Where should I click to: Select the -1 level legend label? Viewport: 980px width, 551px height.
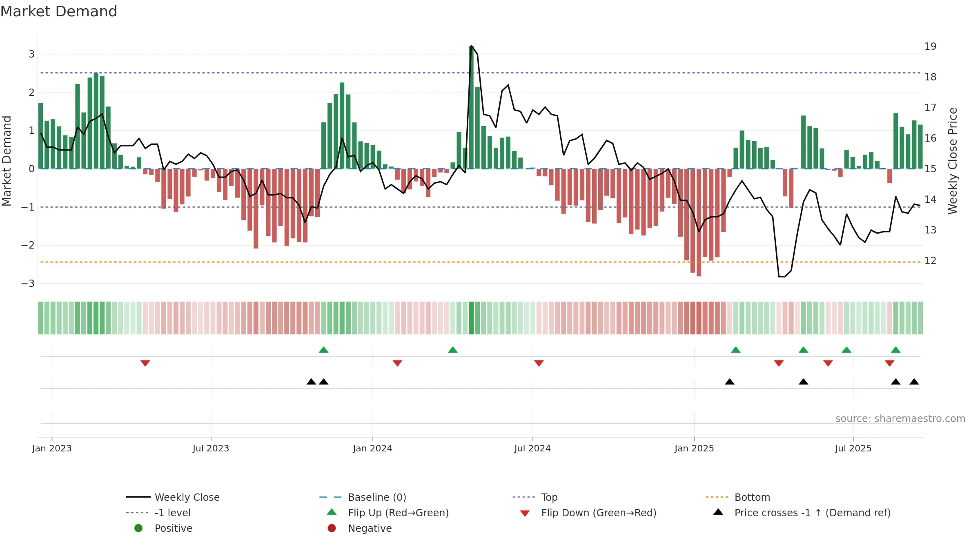point(173,513)
